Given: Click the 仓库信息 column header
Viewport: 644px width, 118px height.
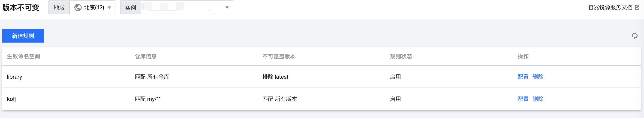Looking at the screenshot, I should point(146,56).
